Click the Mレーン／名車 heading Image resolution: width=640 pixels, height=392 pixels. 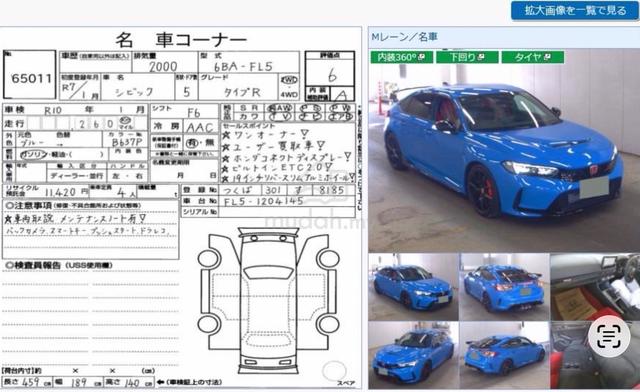[x=404, y=37]
